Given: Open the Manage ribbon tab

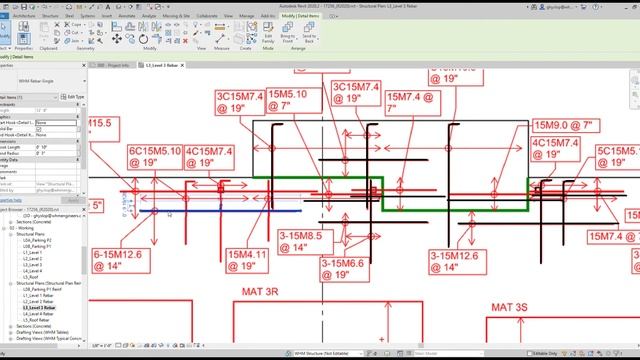Looking at the screenshot, I should coord(247,16).
